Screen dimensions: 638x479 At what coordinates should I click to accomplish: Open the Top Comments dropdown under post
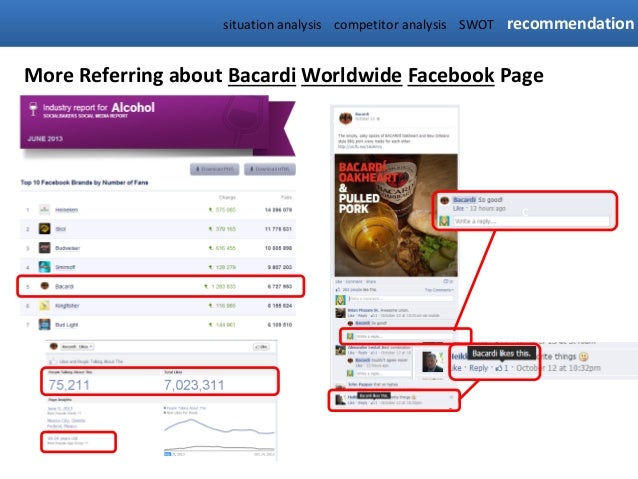pos(439,290)
